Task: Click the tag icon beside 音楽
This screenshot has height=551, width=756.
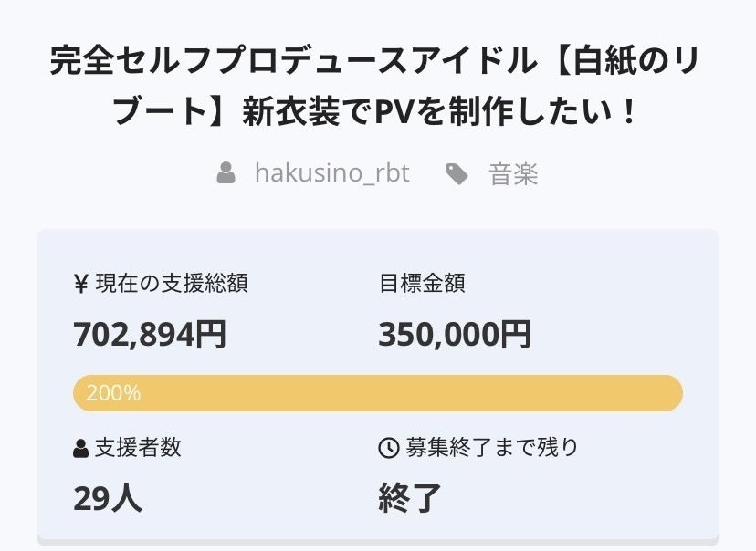Action: pyautogui.click(x=457, y=173)
